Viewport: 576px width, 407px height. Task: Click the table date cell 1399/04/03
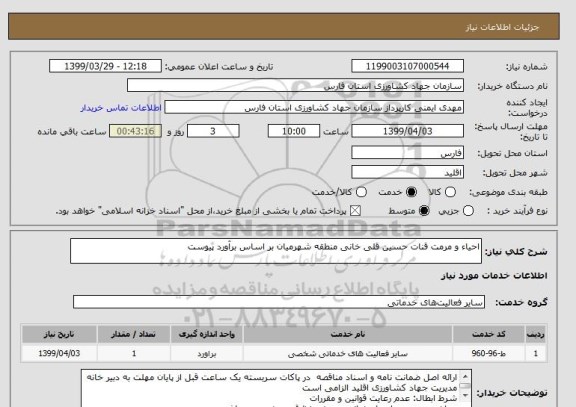click(x=59, y=354)
